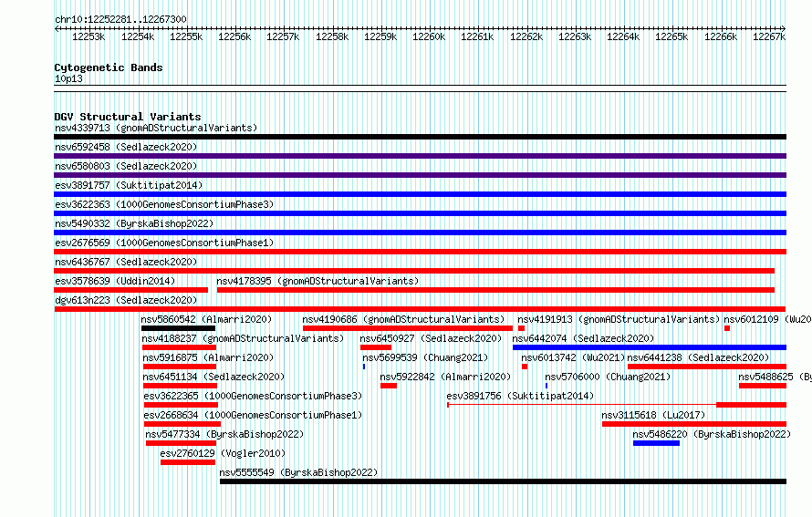Open nsv4191913 gnomADStructuralVariants label
The image size is (812, 517).
(619, 319)
